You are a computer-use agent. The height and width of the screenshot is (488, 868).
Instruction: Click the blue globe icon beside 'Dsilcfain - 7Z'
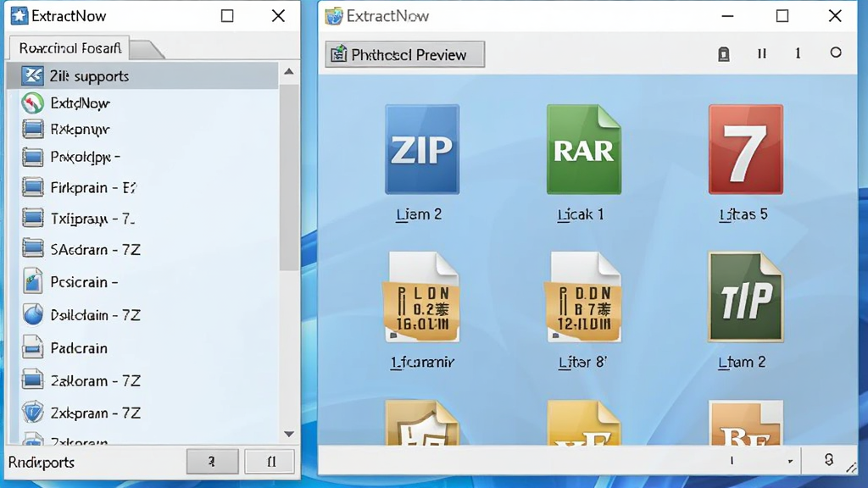[33, 314]
